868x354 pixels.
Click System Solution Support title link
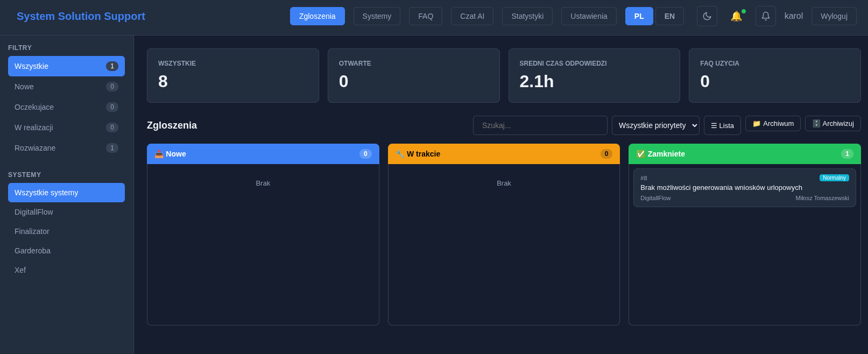click(x=81, y=16)
